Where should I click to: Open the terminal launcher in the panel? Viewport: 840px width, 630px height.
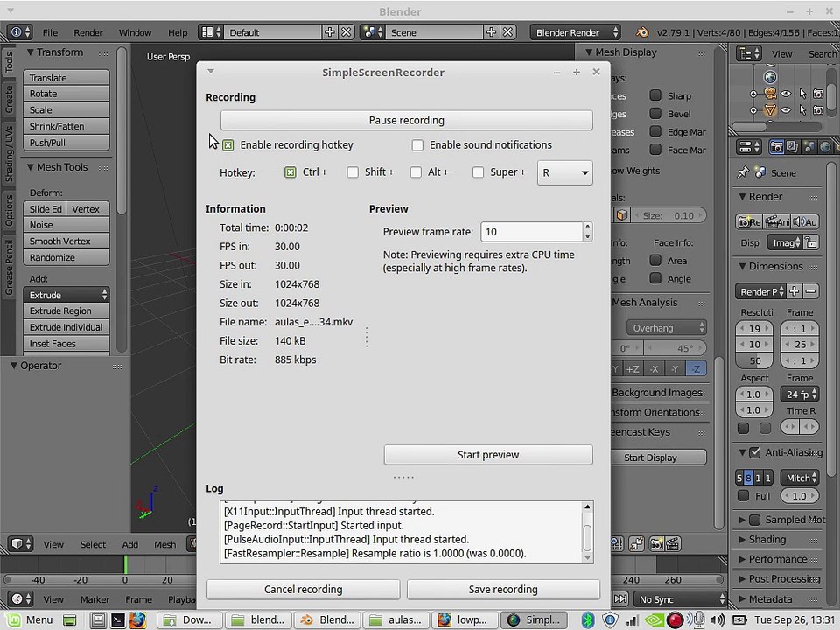point(118,619)
